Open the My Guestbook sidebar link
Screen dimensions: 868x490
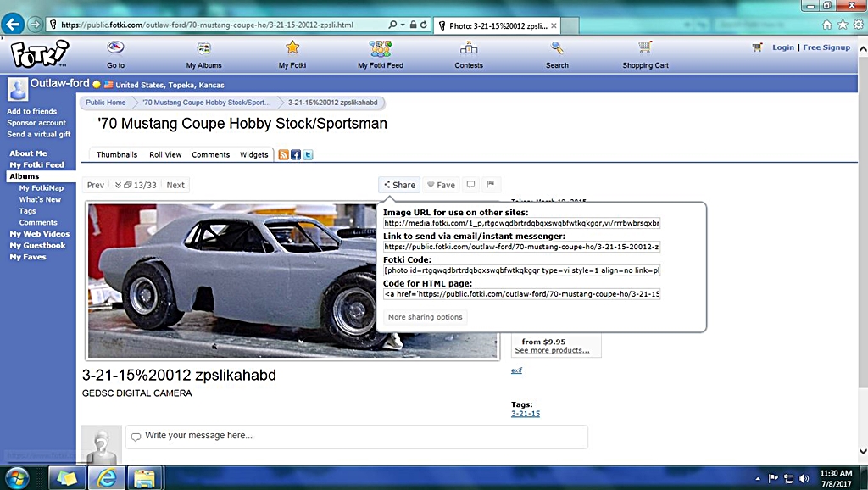point(37,246)
